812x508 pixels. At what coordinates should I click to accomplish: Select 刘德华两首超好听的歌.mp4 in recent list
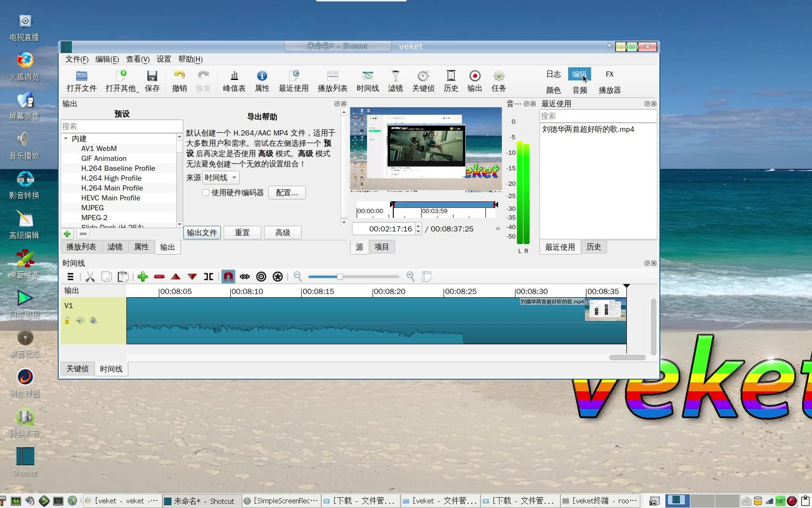pos(588,129)
